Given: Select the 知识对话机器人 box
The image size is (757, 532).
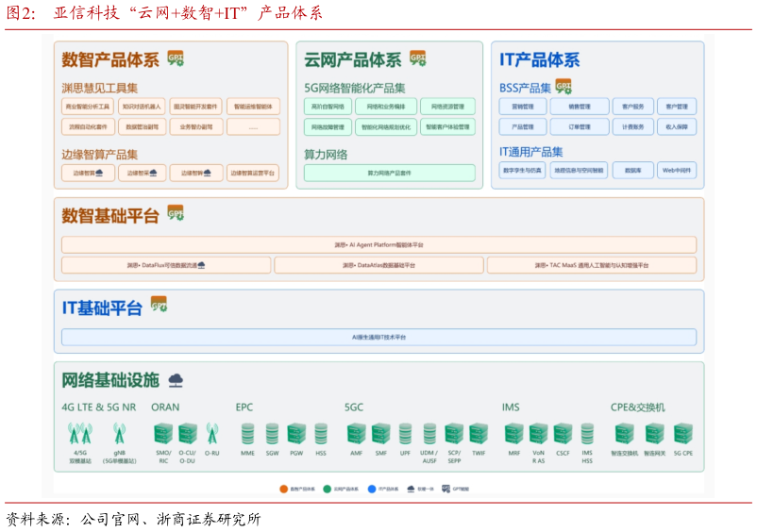Looking at the screenshot, I should (142, 107).
